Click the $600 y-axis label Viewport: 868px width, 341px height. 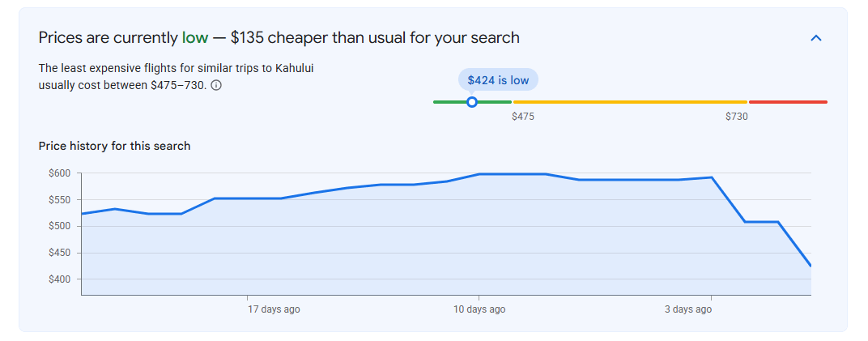[58, 173]
